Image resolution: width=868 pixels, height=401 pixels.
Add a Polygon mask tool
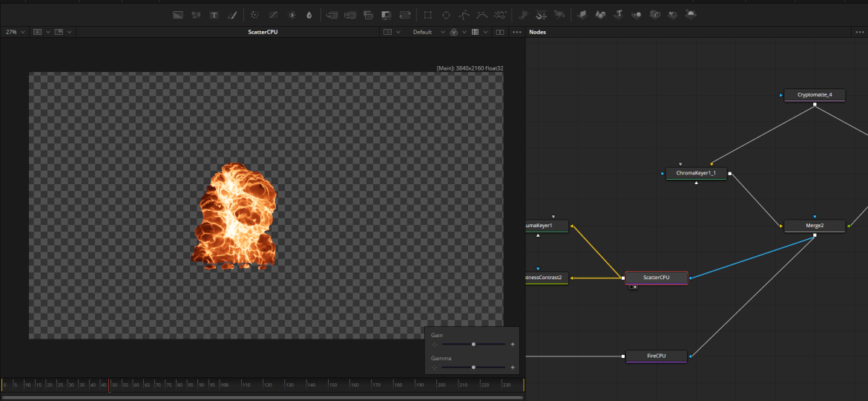pos(464,15)
